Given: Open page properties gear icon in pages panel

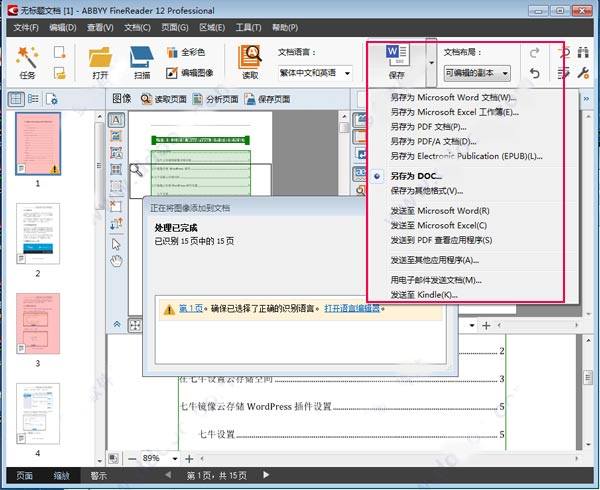Looking at the screenshot, I should (51, 99).
